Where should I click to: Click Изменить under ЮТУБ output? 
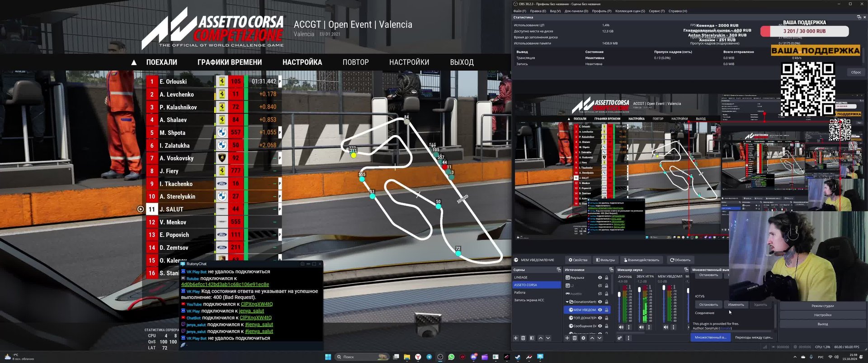736,305
